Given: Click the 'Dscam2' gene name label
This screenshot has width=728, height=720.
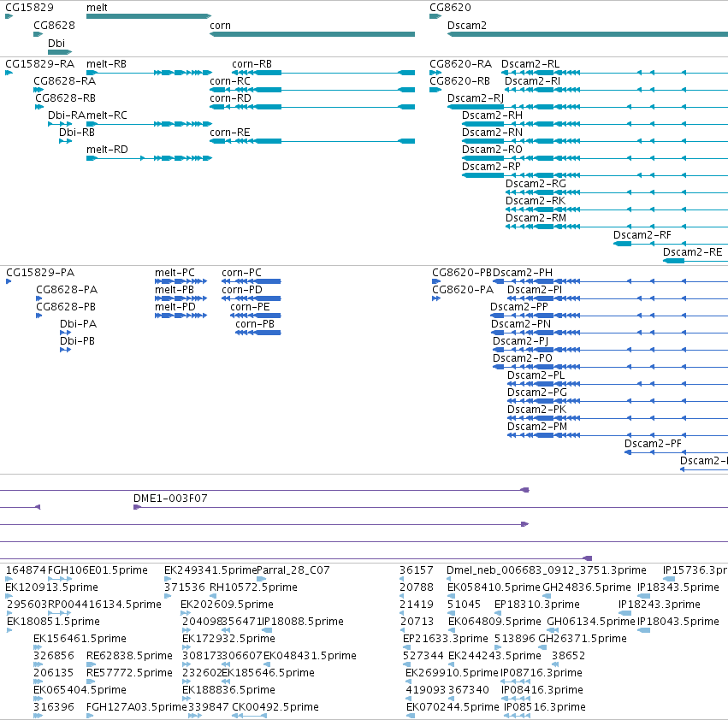Looking at the screenshot, I should pyautogui.click(x=466, y=25).
